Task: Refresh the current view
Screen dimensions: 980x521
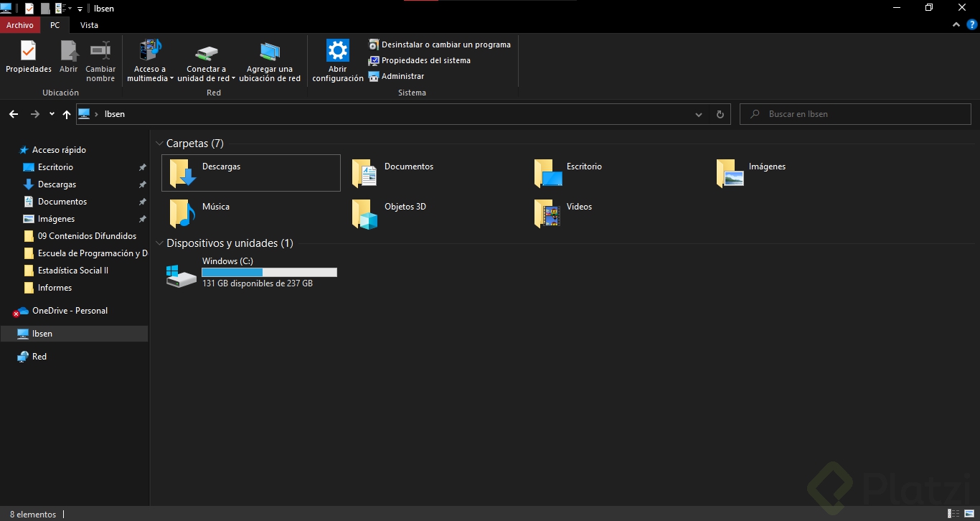Action: coord(720,114)
